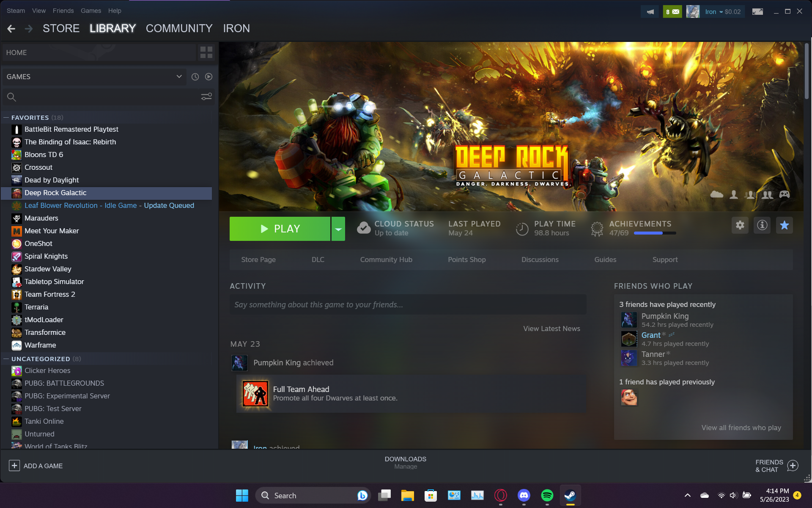This screenshot has height=508, width=812.
Task: Open inbox with 8 notifications
Action: [x=672, y=12]
